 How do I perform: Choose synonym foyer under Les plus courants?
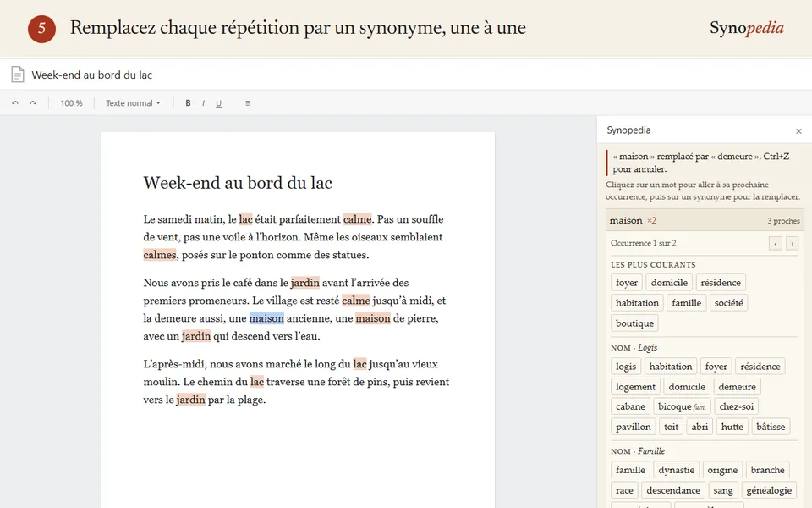(627, 283)
